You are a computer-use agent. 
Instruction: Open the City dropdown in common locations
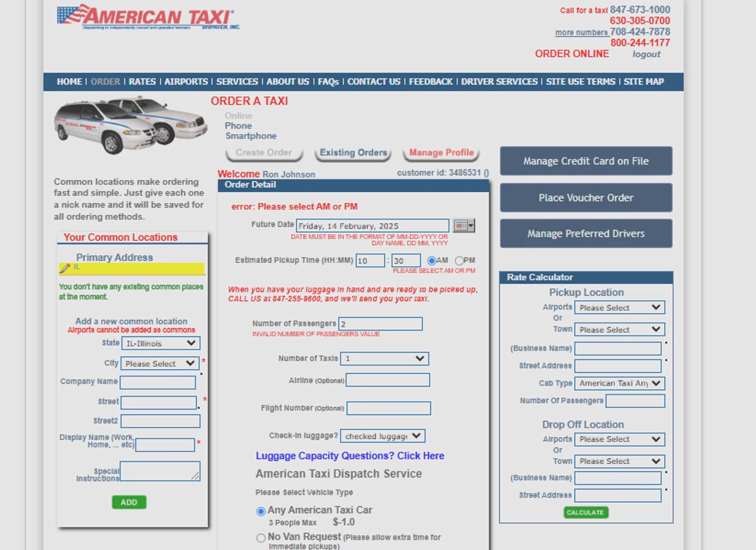tap(159, 363)
